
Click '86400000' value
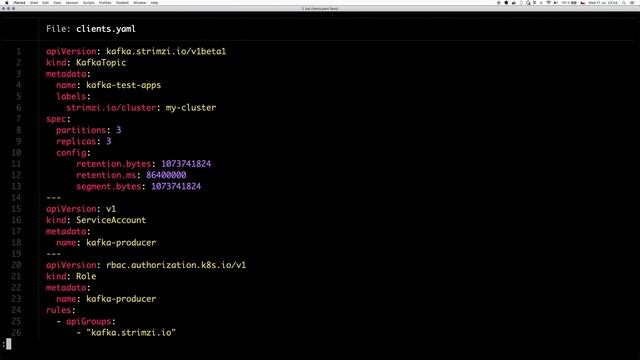(x=166, y=175)
